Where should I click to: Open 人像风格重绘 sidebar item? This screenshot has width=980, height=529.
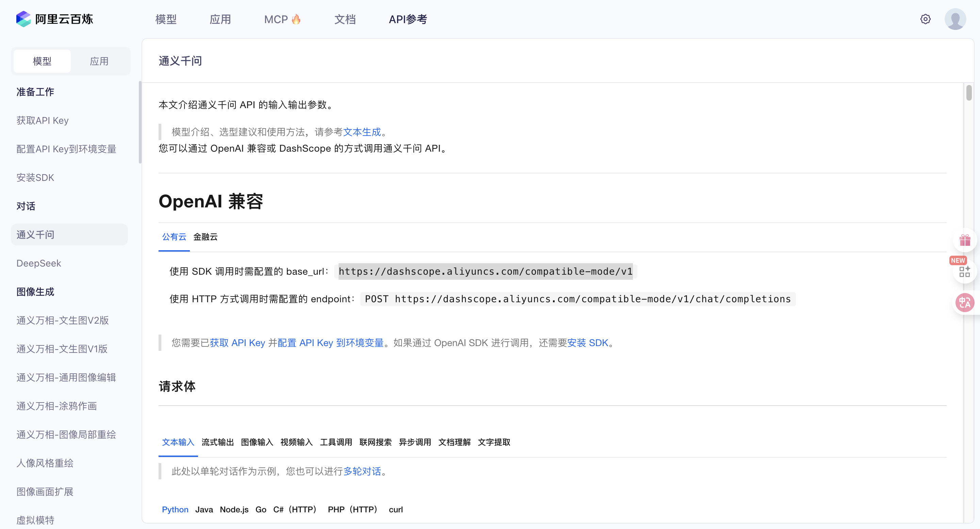pos(45,463)
